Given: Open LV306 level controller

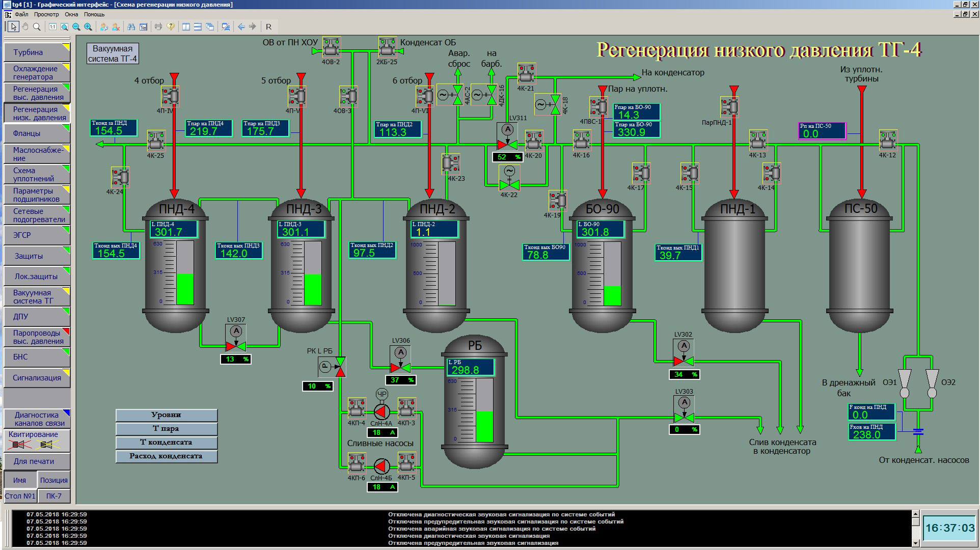Looking at the screenshot, I should (401, 359).
